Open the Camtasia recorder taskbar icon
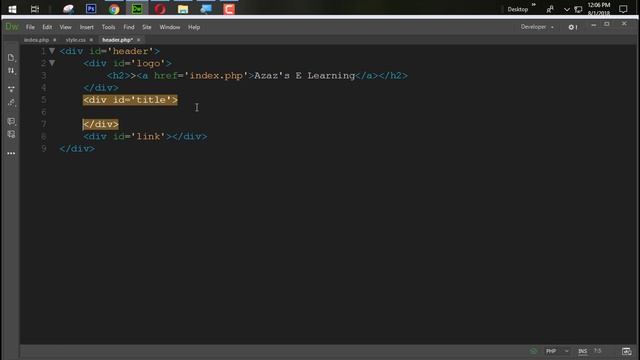This screenshot has width=640, height=360. pyautogui.click(x=229, y=9)
